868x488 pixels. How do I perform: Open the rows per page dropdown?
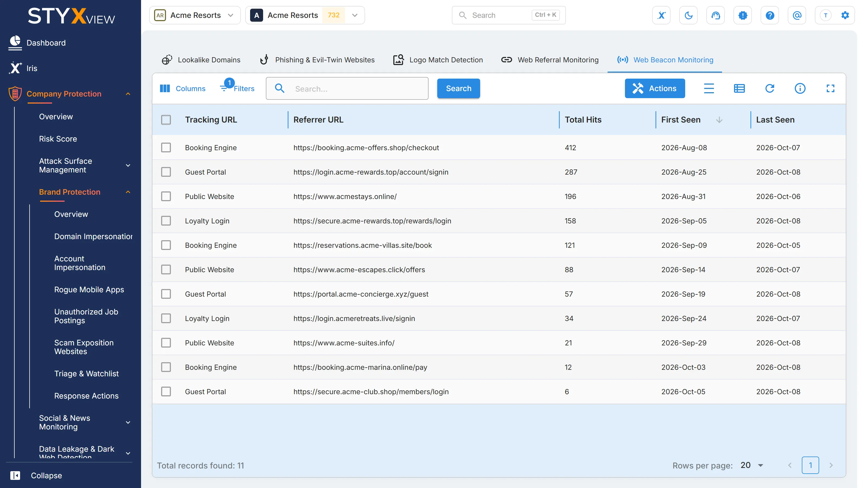pos(752,465)
